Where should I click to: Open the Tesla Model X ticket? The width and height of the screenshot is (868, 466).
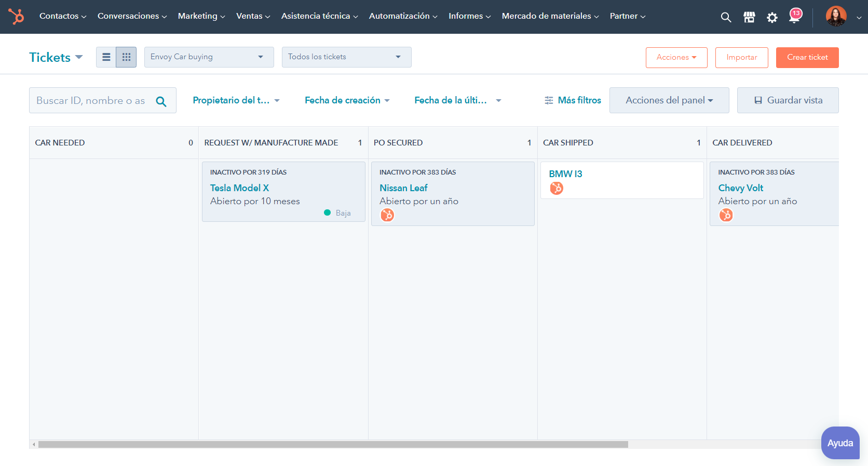coord(239,188)
